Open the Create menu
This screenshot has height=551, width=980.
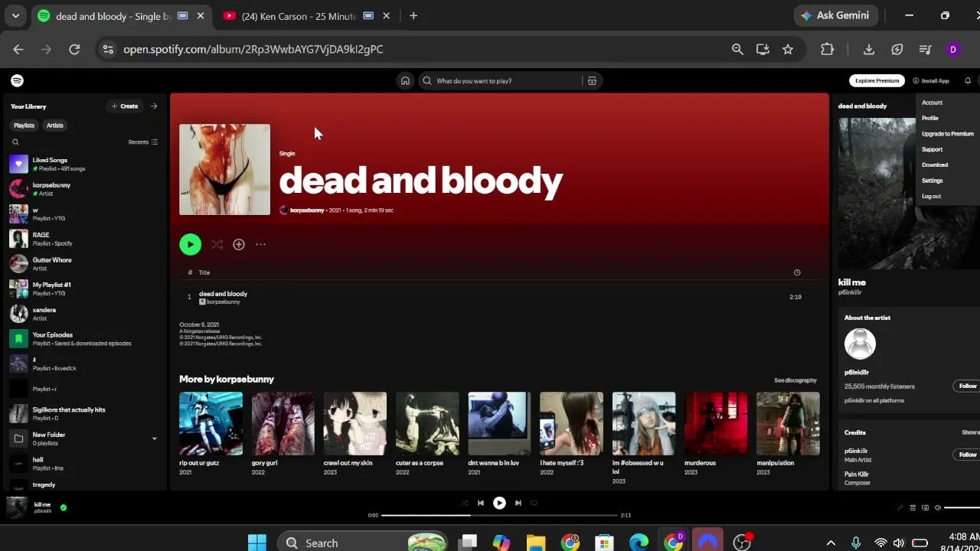pyautogui.click(x=125, y=106)
